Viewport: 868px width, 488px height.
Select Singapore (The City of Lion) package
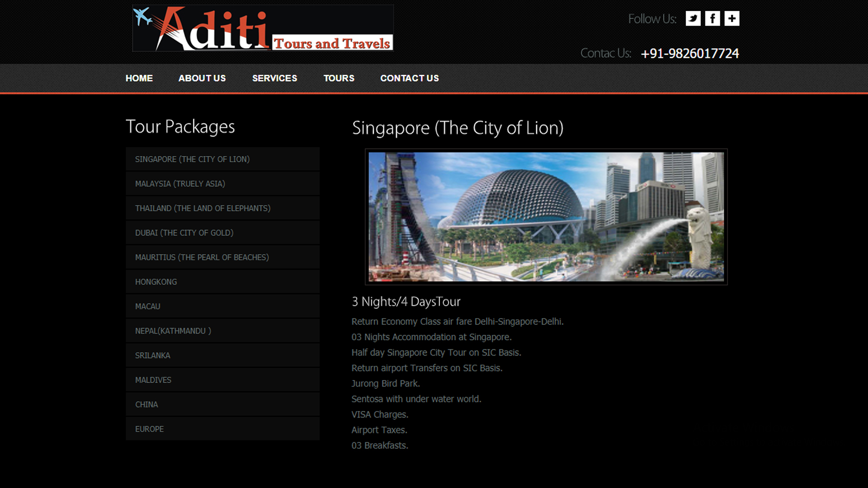(222, 159)
